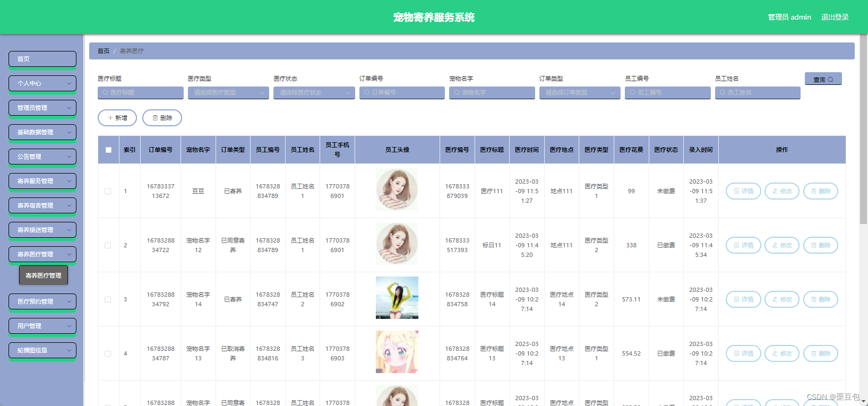Click 医疗花费 value 573.11
Screen dimensions: 868x406
pyautogui.click(x=631, y=299)
